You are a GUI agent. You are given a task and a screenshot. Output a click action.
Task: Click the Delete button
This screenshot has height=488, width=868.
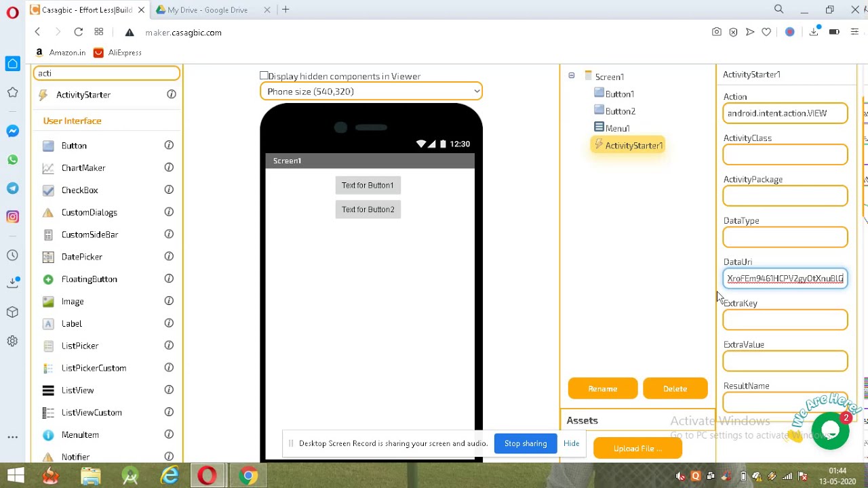tap(675, 389)
